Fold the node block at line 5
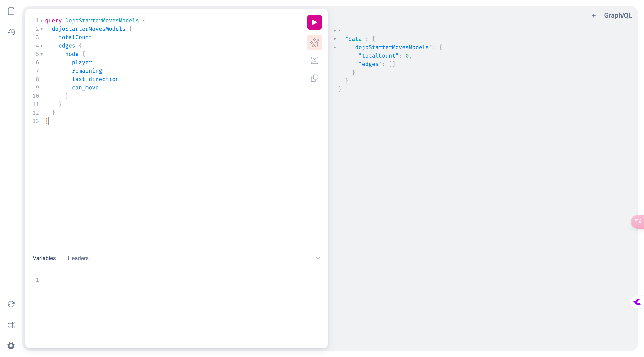The image size is (644, 357). pos(42,54)
